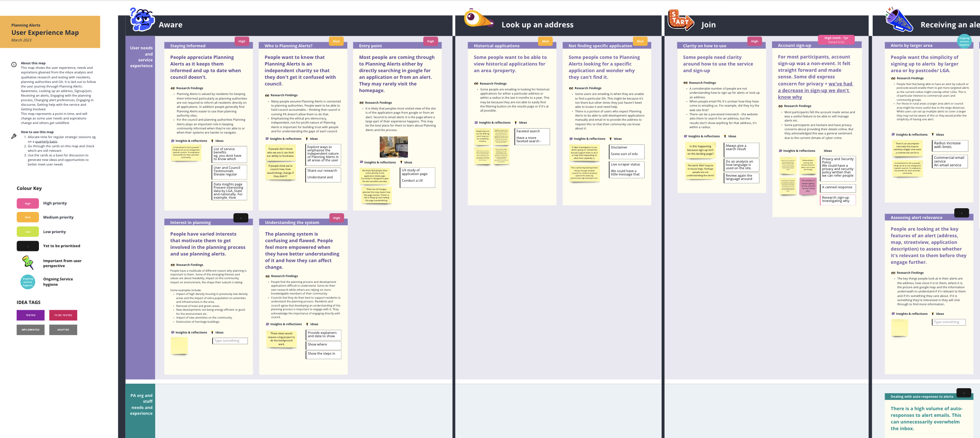Click the Insights & reflections icon in Interest in planning card
This screenshot has height=438, width=980.
tap(172, 332)
